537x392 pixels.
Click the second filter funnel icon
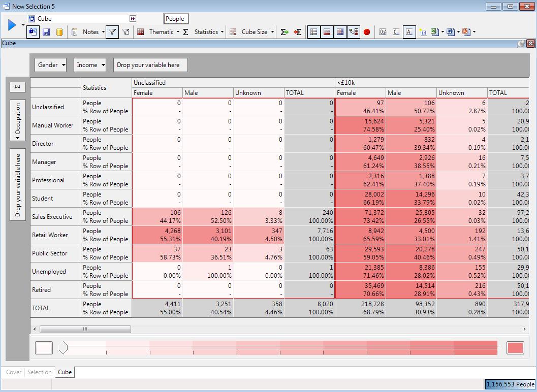click(x=125, y=32)
